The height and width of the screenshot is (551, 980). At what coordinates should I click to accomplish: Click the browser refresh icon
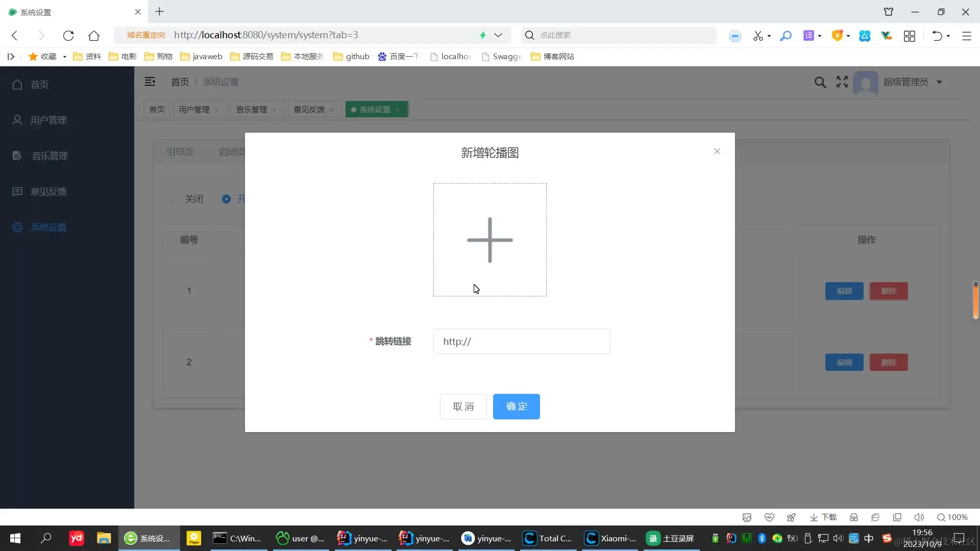(x=68, y=35)
